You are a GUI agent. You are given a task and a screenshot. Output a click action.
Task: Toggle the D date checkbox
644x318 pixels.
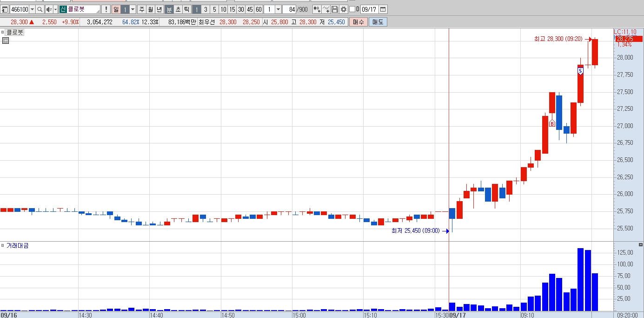352,9
